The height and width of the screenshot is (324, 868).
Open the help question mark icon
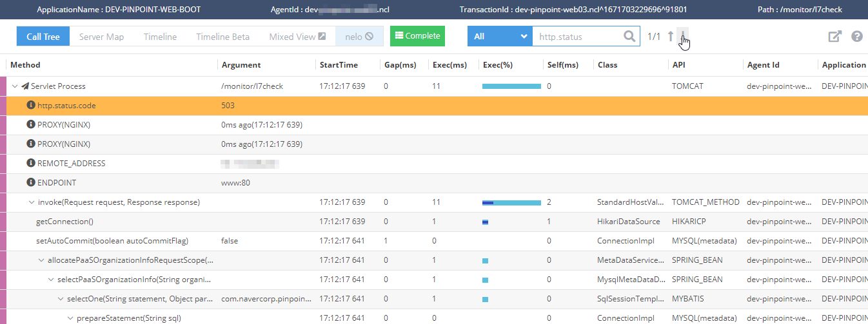[857, 37]
